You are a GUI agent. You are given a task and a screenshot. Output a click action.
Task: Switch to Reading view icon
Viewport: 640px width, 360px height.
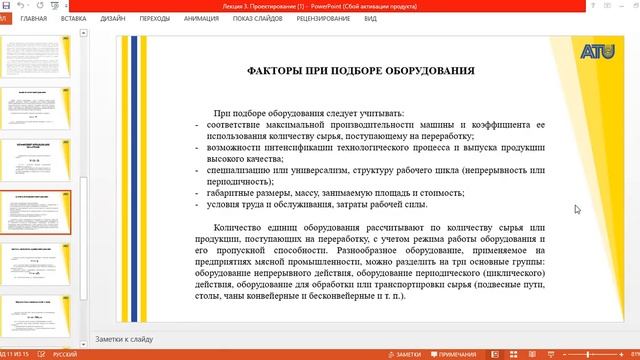pos(532,354)
